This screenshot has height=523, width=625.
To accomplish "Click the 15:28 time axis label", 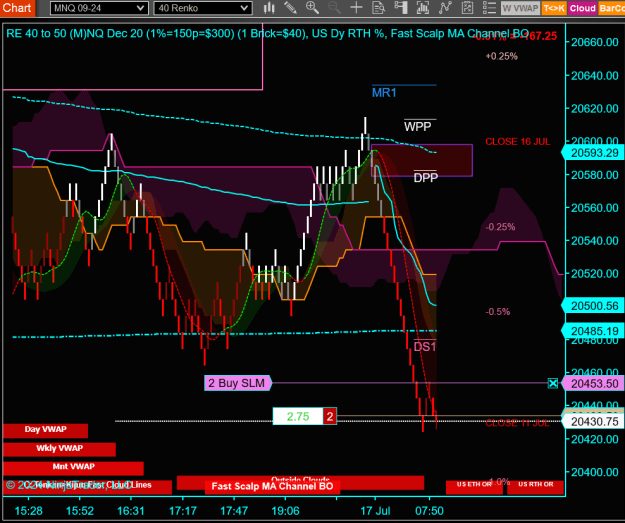I will tap(28, 511).
